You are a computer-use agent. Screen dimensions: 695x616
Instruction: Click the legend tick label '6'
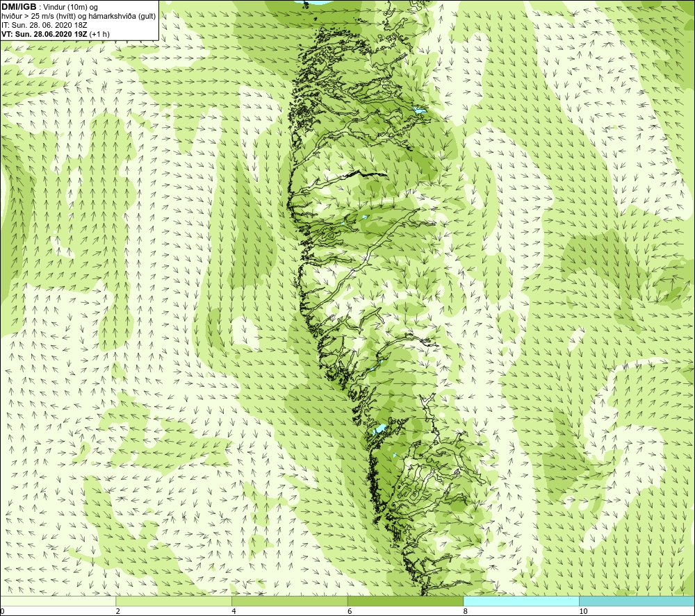(350, 611)
